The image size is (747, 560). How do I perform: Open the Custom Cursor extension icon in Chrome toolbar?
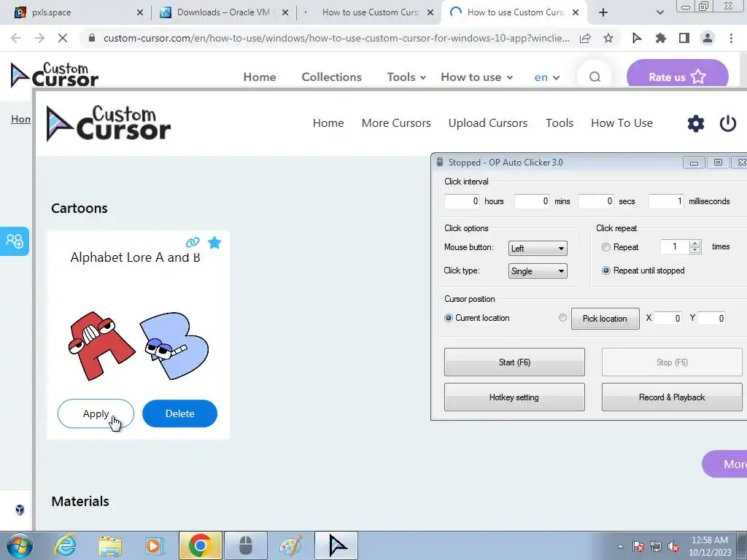tap(636, 38)
